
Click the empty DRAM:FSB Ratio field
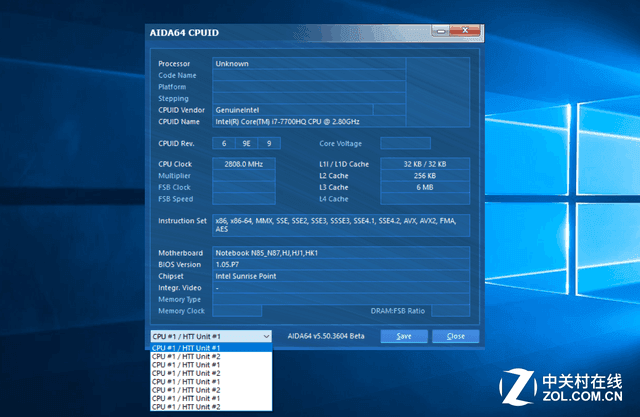point(451,311)
